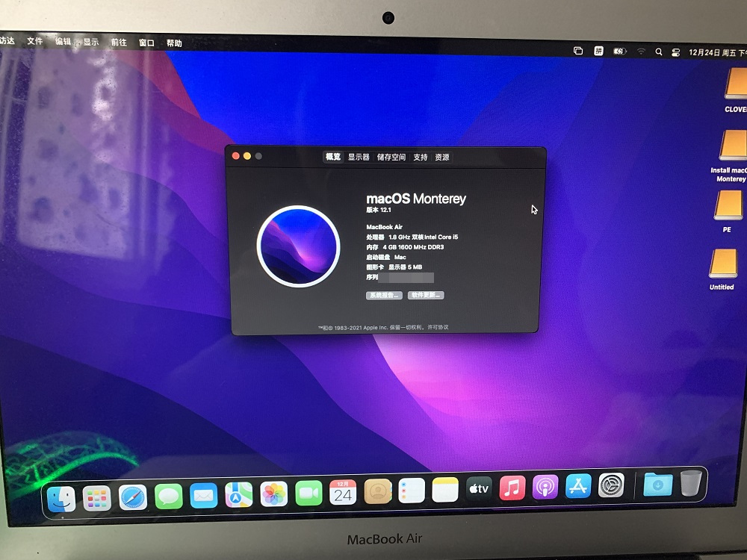
Task: Click the 4 GB 1600 MHz DDR3 memory text
Action: click(413, 247)
